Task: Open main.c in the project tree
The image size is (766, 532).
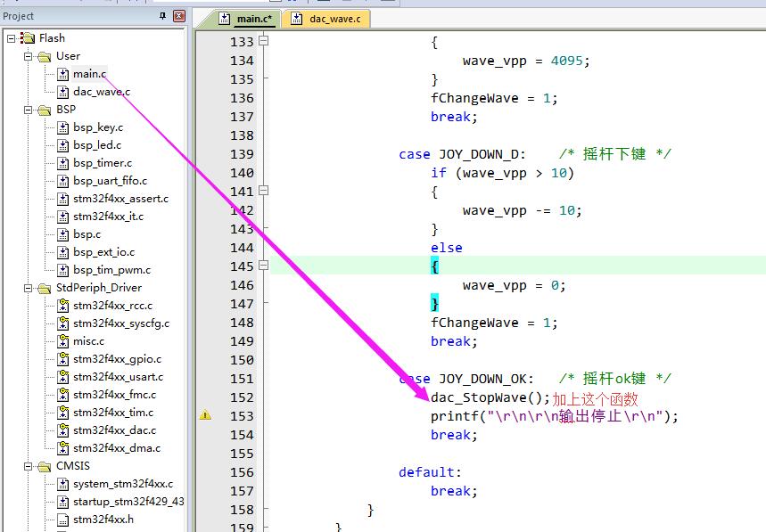Action: point(89,74)
